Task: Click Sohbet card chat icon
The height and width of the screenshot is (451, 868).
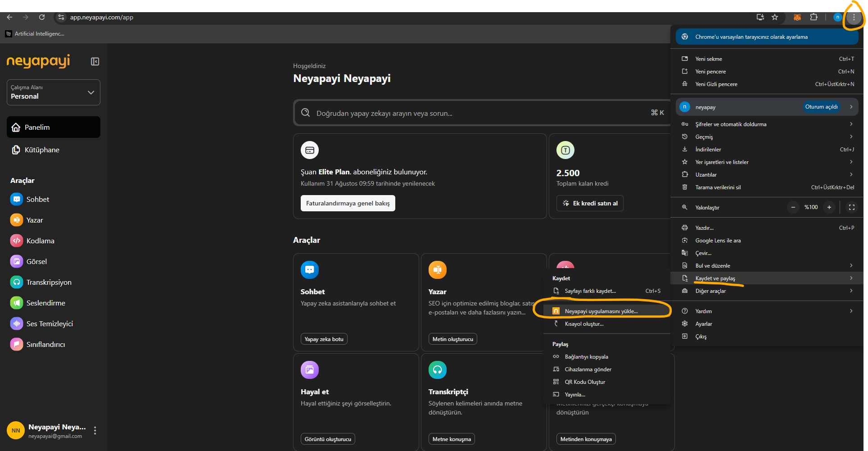Action: [310, 270]
